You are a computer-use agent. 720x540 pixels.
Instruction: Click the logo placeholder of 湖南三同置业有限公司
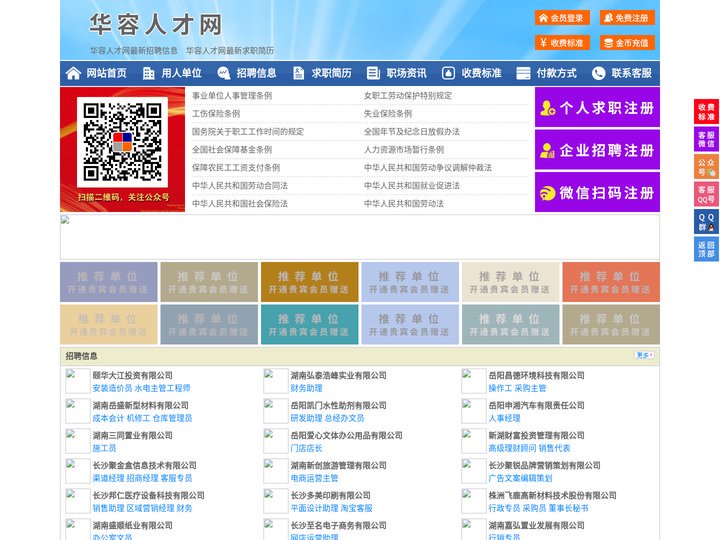click(x=78, y=441)
